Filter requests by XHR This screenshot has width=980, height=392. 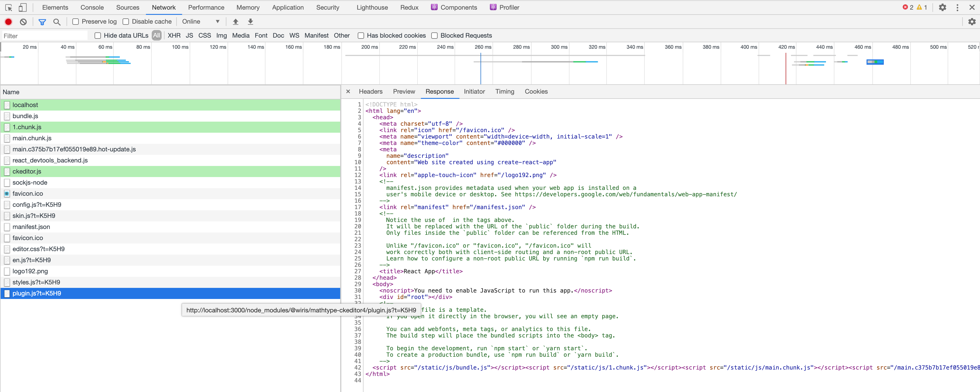coord(174,35)
